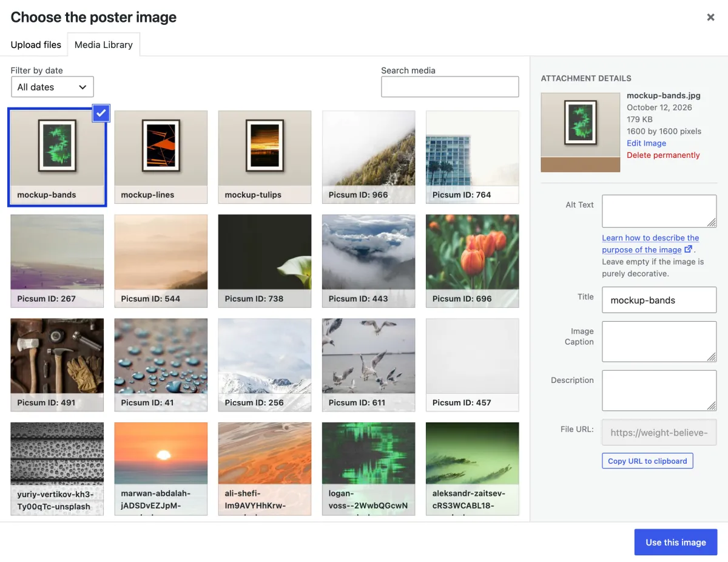Image resolution: width=728 pixels, height=562 pixels.
Task: Click the Search media field
Action: click(450, 87)
